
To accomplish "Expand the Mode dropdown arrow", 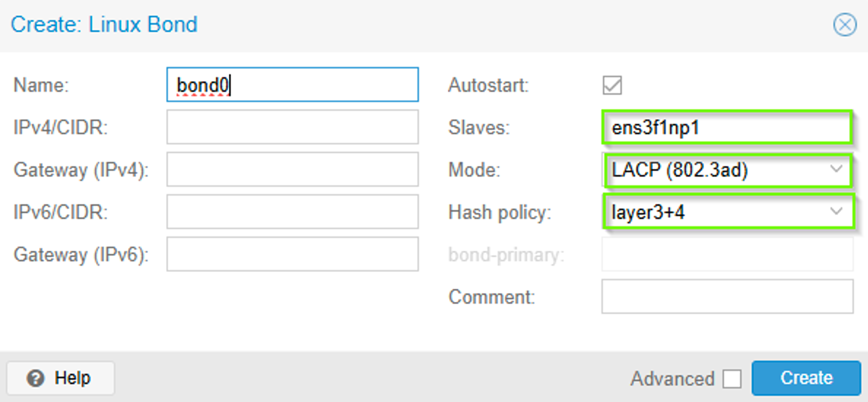I will [x=836, y=170].
